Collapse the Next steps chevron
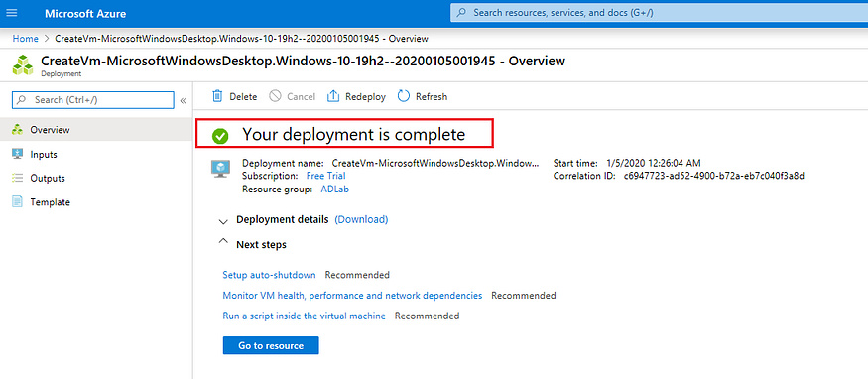Screen dimensions: 868x379 click(223, 241)
